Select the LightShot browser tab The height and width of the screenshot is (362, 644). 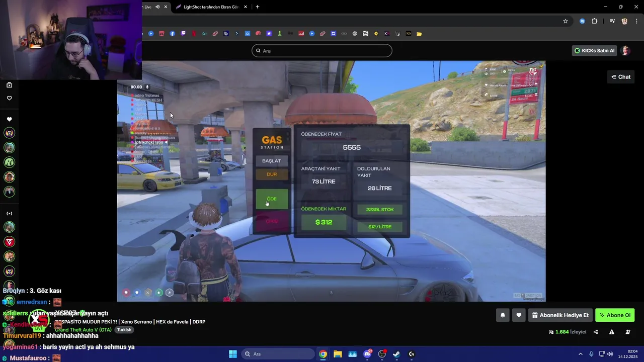[211, 7]
